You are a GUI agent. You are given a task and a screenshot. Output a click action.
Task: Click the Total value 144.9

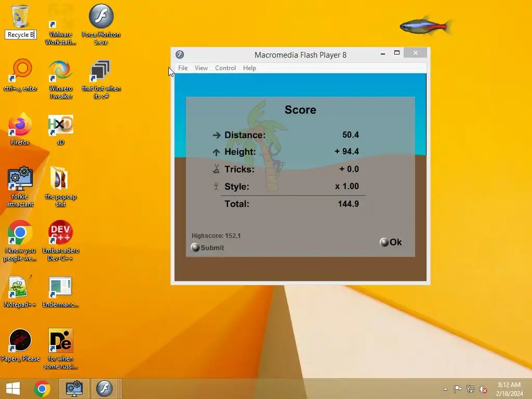point(349,204)
